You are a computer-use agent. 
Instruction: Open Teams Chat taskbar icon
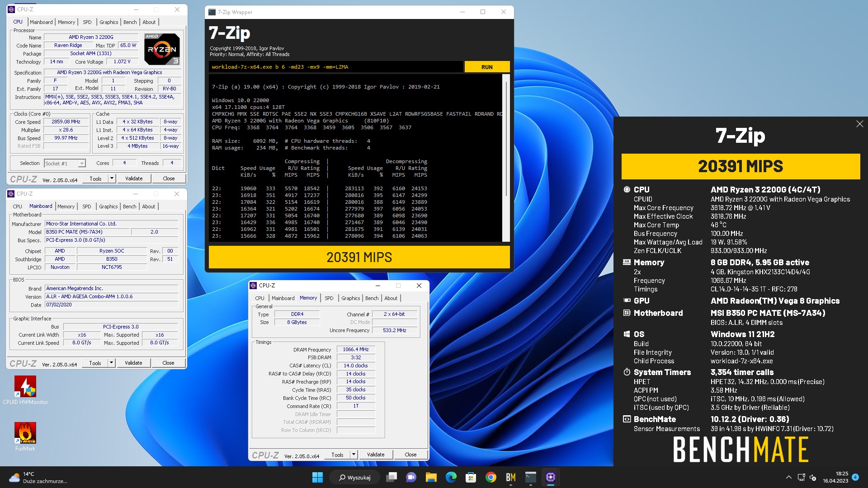(x=411, y=477)
